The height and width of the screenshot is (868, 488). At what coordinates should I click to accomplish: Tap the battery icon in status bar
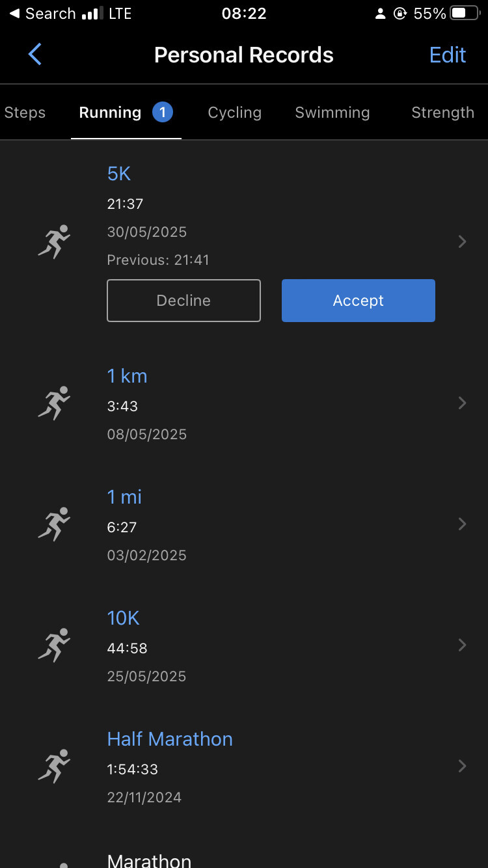click(464, 14)
